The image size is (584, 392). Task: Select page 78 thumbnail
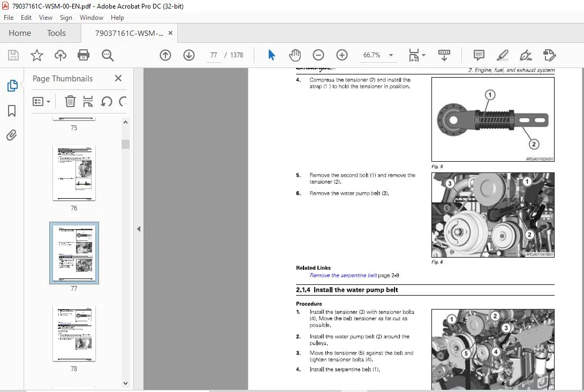pyautogui.click(x=74, y=334)
